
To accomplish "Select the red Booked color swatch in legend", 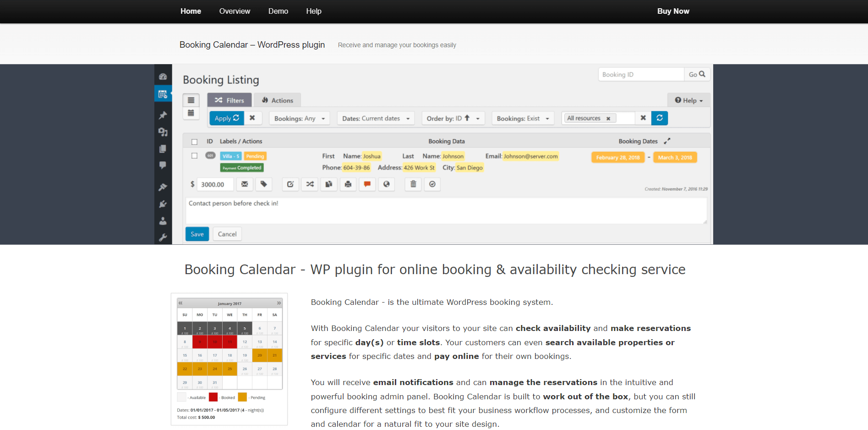I will click(213, 397).
